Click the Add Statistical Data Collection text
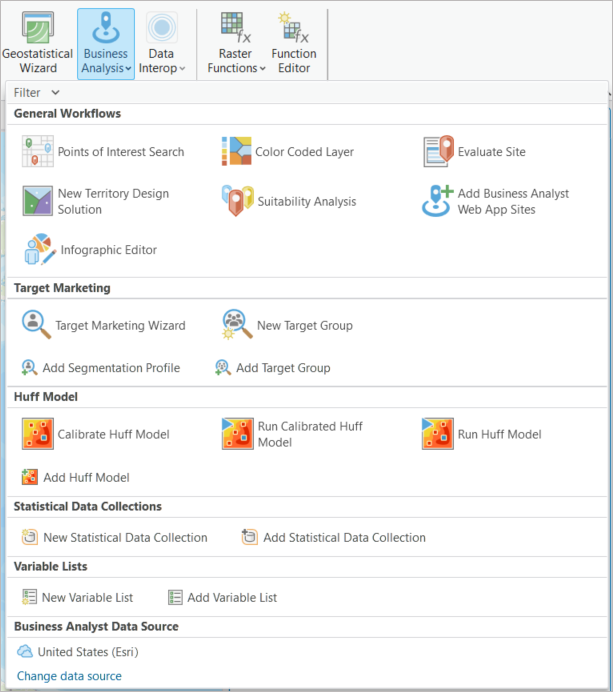The height and width of the screenshot is (692, 613). (x=345, y=538)
